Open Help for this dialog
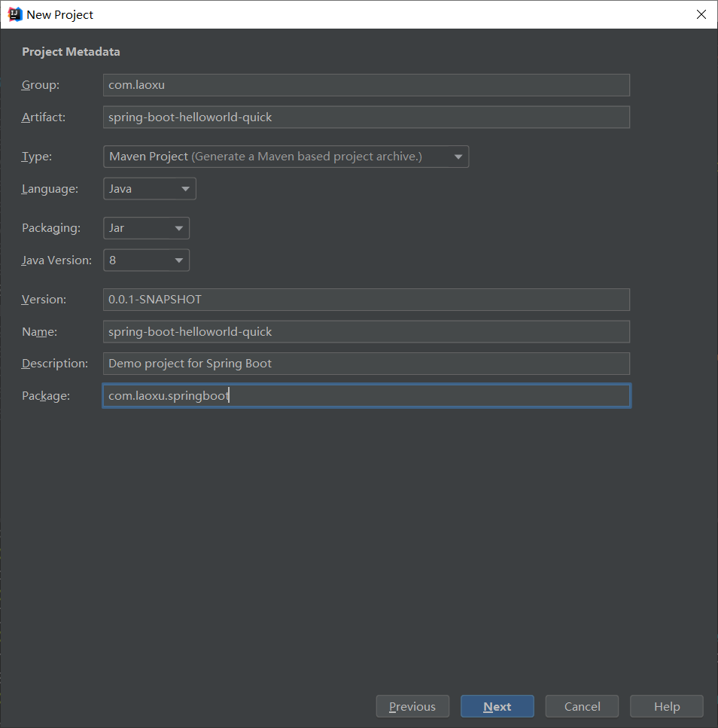 [667, 706]
